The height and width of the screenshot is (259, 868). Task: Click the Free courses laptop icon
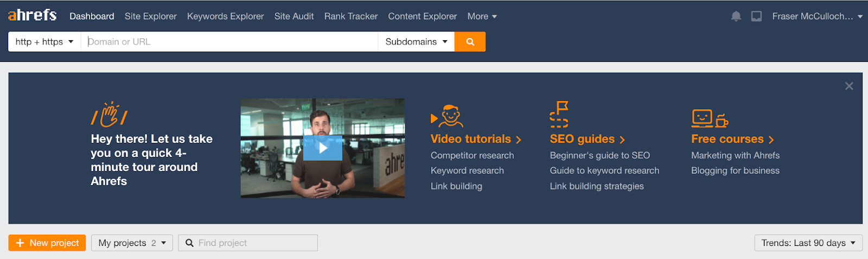pos(710,118)
